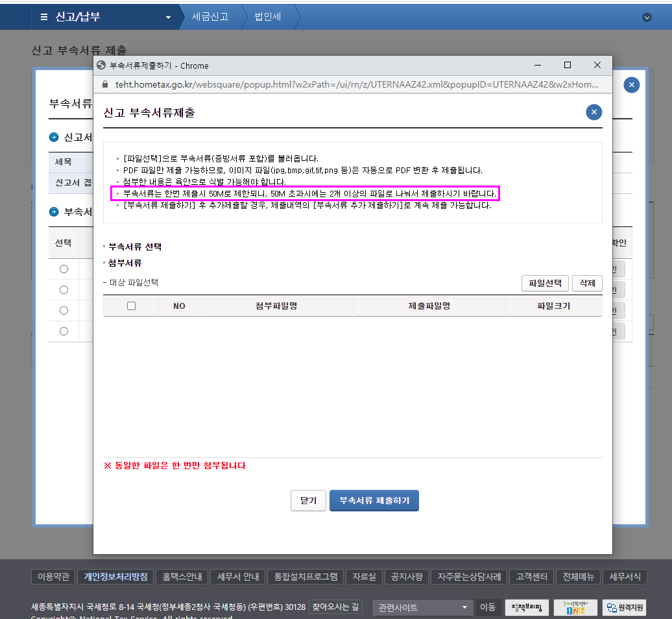Expand the 신고/납부 menu dropdown arrow
Screen dimensions: 672x619
pos(168,18)
